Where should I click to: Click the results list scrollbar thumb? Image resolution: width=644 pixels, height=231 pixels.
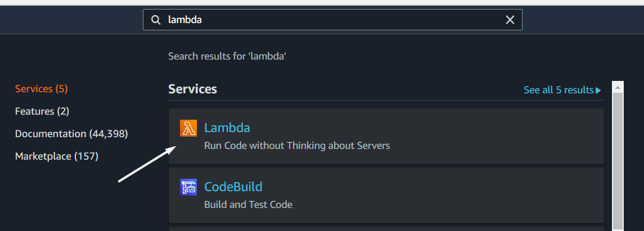618,162
